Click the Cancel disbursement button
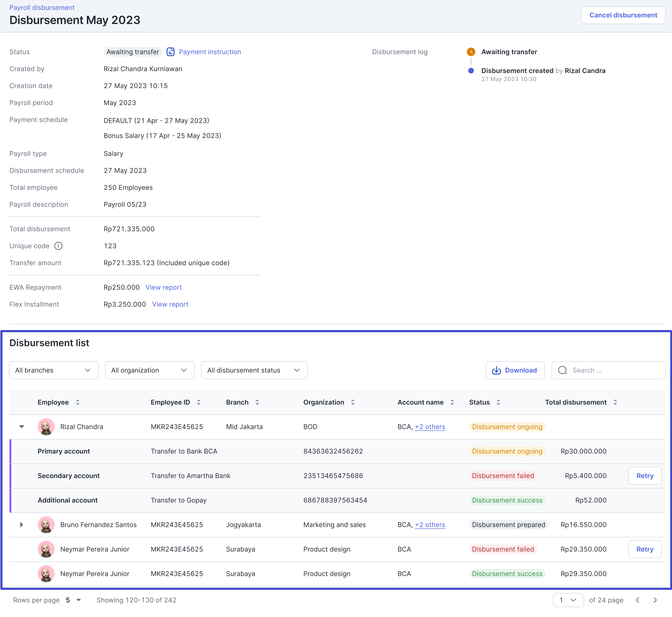The width and height of the screenshot is (672, 617). point(623,15)
